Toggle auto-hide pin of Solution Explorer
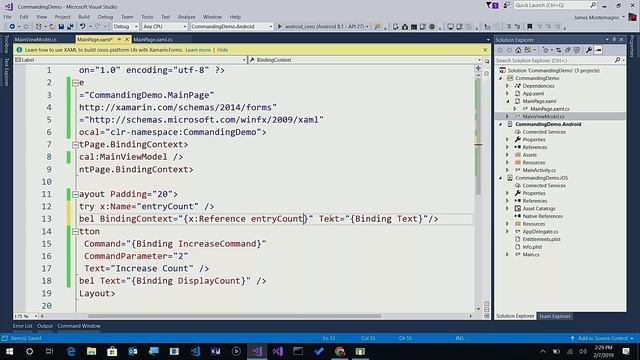 (614, 40)
